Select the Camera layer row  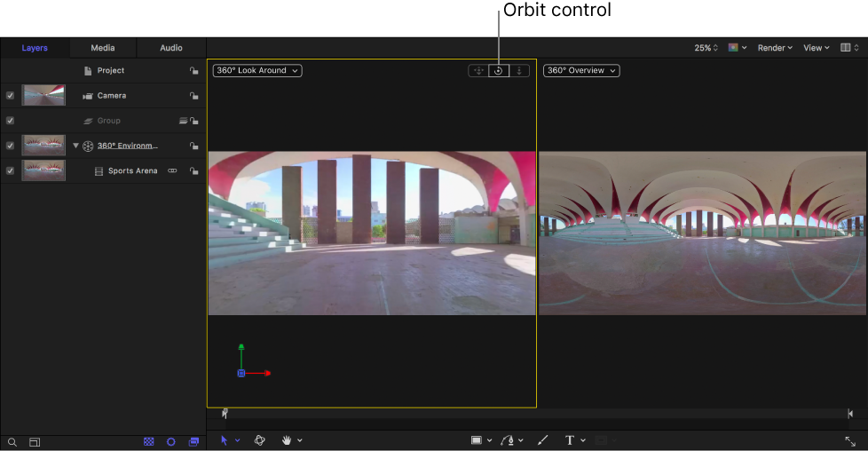tap(103, 96)
